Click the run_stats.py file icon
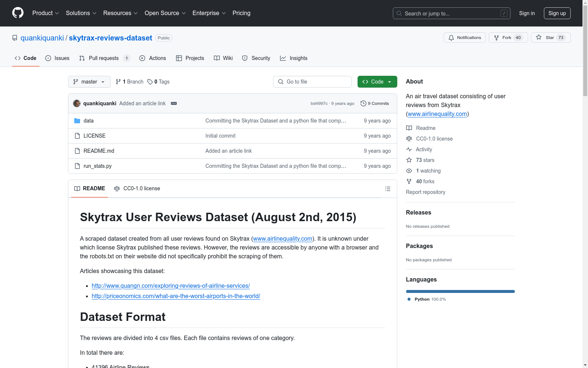Viewport: 588px width, 368px height. 77,166
